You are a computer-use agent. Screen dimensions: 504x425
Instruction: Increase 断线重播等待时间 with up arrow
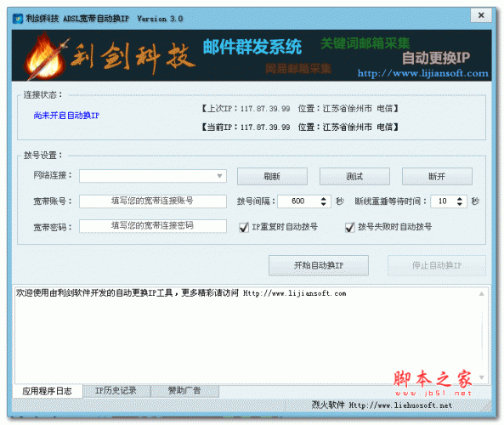460,198
